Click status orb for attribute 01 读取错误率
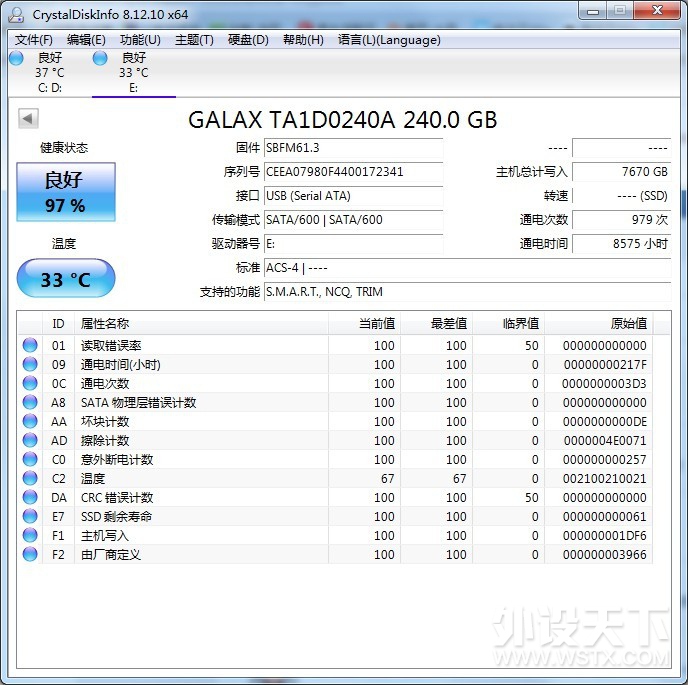Screen dimensions: 688x685 point(30,345)
